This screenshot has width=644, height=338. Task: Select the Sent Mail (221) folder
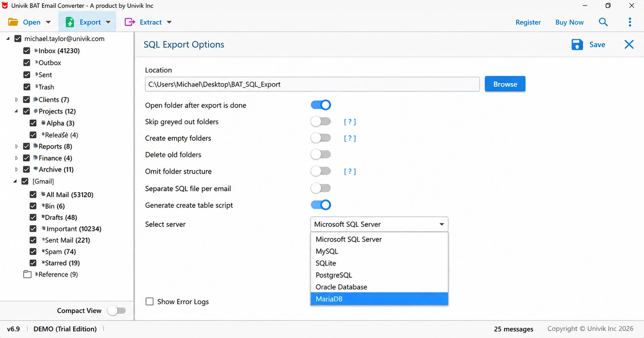(x=67, y=240)
